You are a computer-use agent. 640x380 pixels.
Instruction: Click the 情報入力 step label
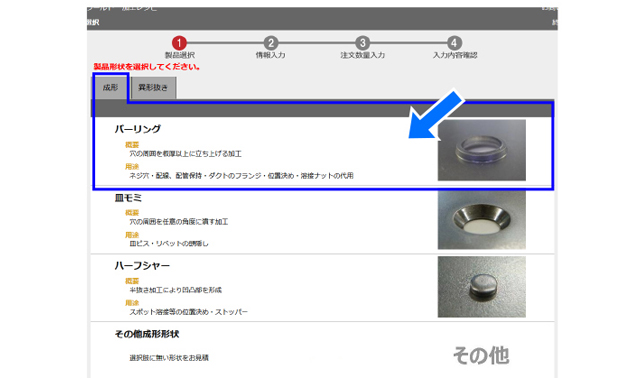271,55
